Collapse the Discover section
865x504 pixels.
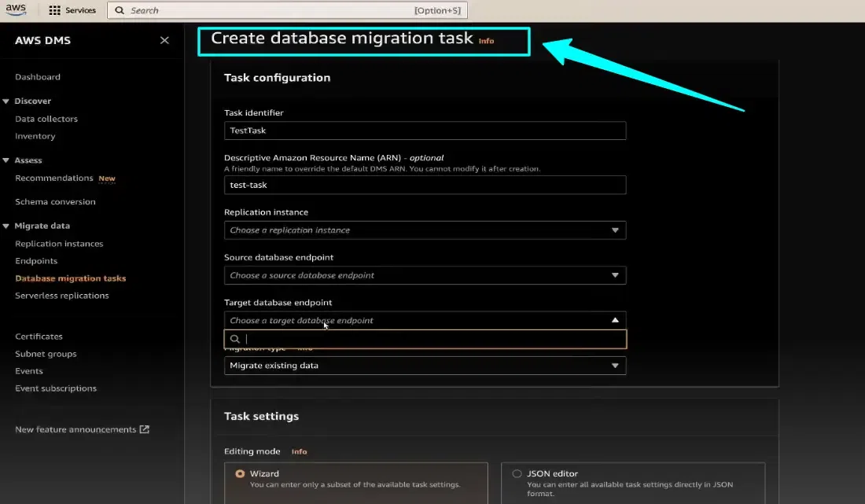(x=6, y=101)
